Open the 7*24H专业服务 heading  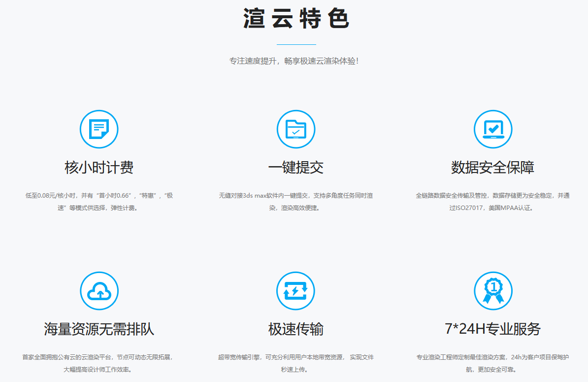coord(493,329)
